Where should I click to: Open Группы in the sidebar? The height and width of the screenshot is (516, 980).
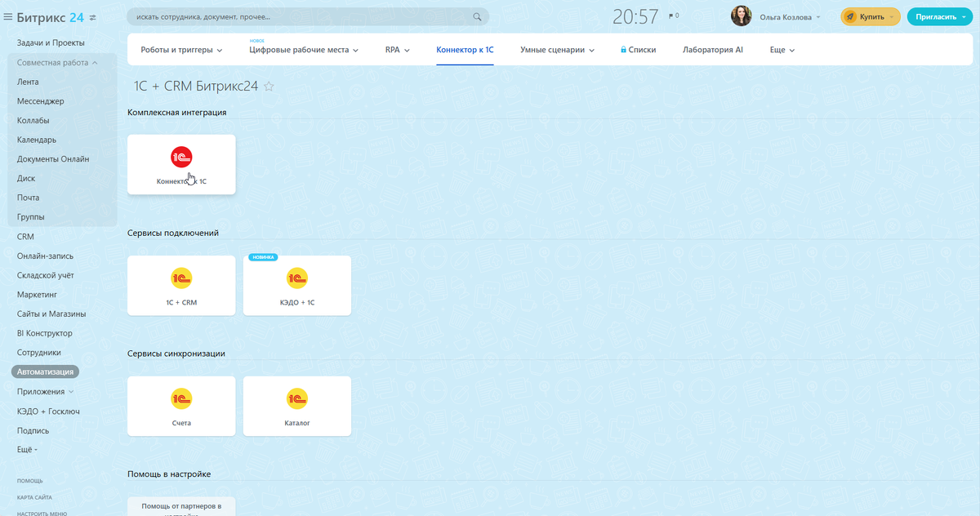[31, 217]
